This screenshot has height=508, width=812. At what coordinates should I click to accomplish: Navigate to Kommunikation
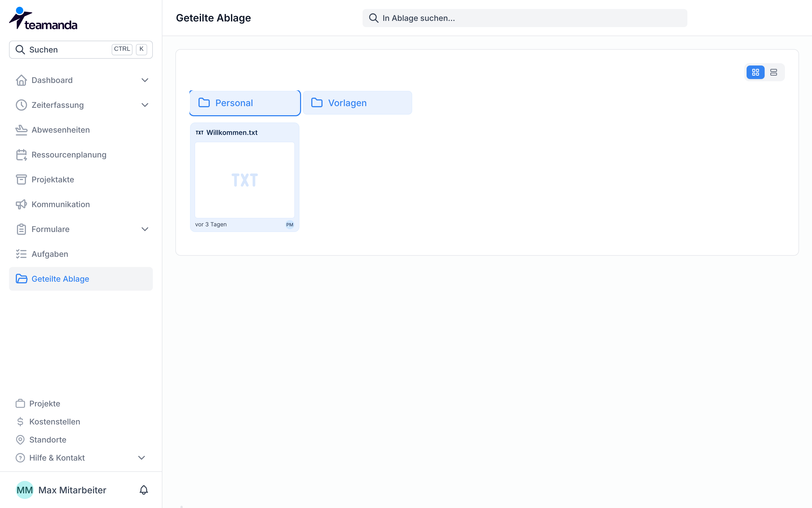(81, 205)
